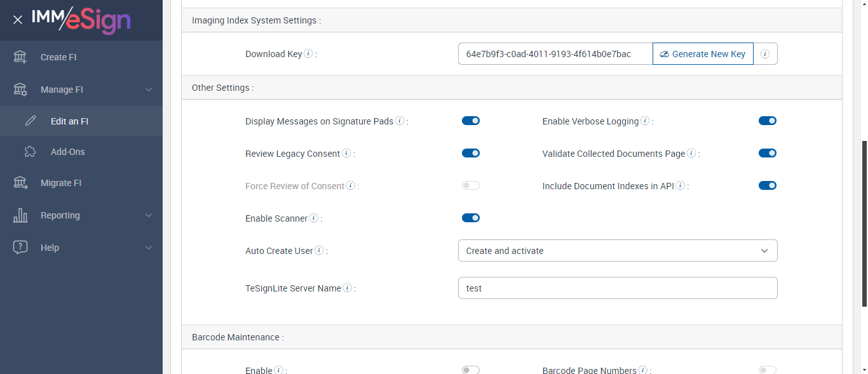Click info icon beside Auto Create User
This screenshot has width=868, height=374.
319,251
